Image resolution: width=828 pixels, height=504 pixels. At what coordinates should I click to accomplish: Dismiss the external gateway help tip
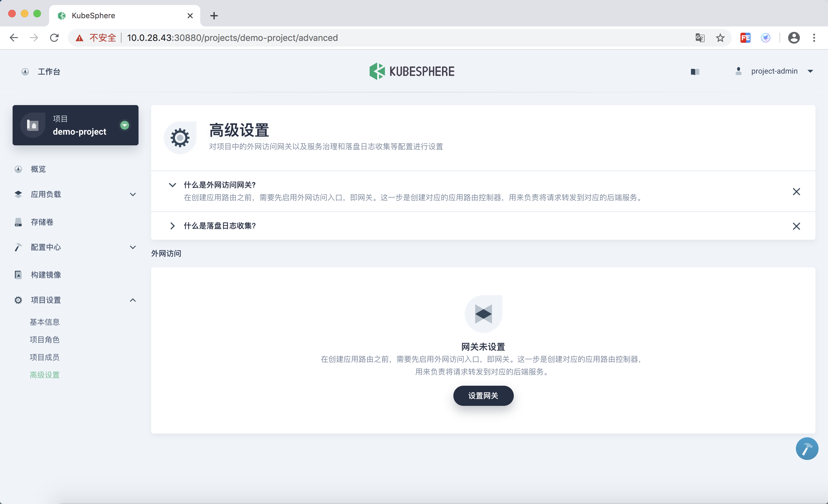click(796, 192)
